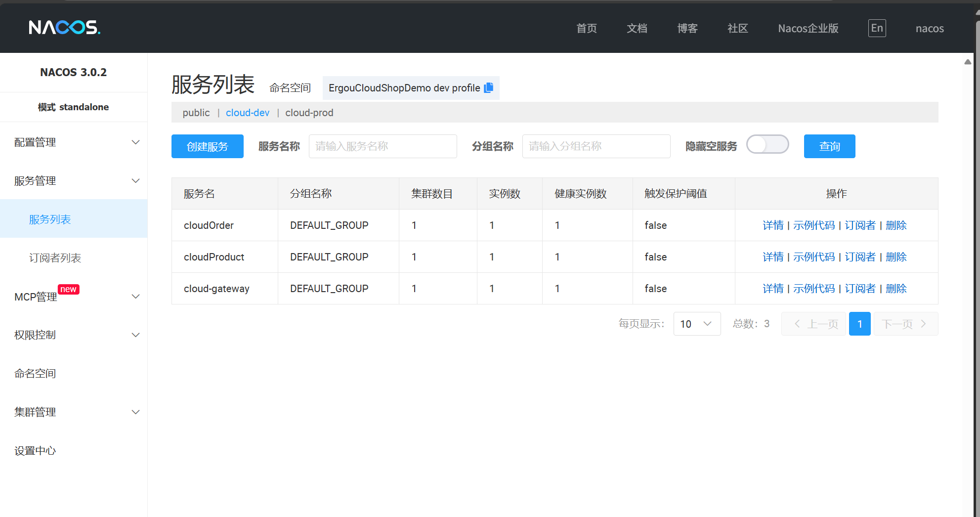This screenshot has height=517, width=980.
Task: Open 详情 for cloudProduct
Action: 773,257
